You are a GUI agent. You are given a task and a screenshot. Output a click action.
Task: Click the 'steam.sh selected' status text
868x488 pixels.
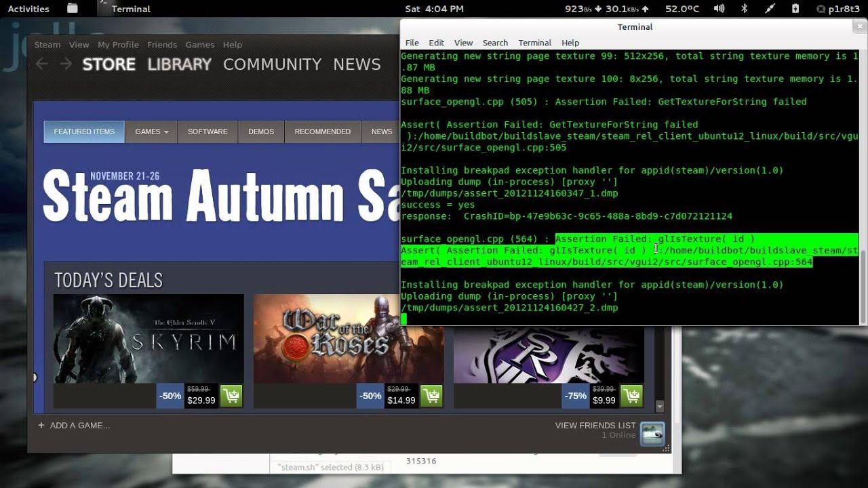click(330, 467)
